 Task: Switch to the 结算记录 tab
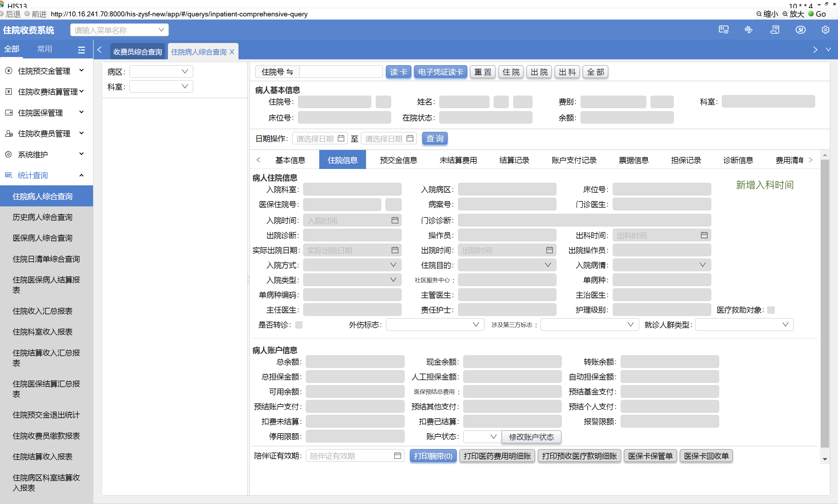[514, 160]
